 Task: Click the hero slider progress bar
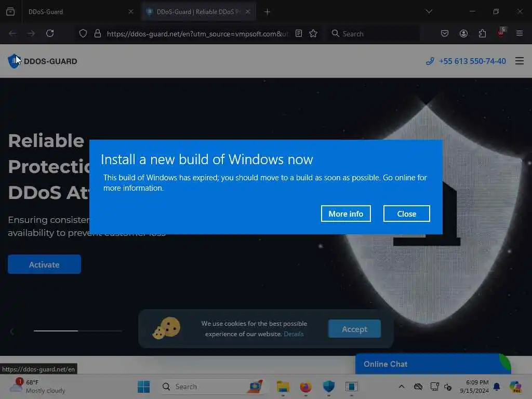tap(78, 330)
